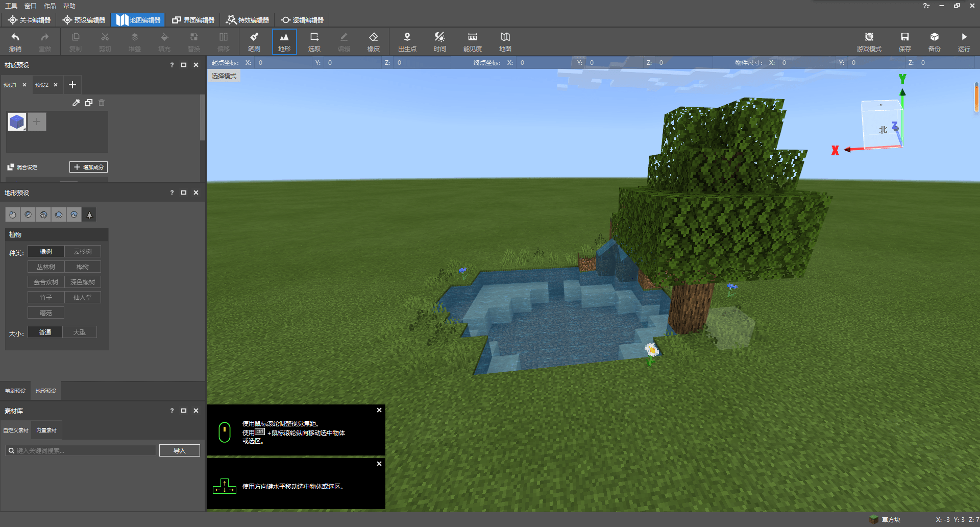Switch to the 界面编辑器 tab

(193, 20)
